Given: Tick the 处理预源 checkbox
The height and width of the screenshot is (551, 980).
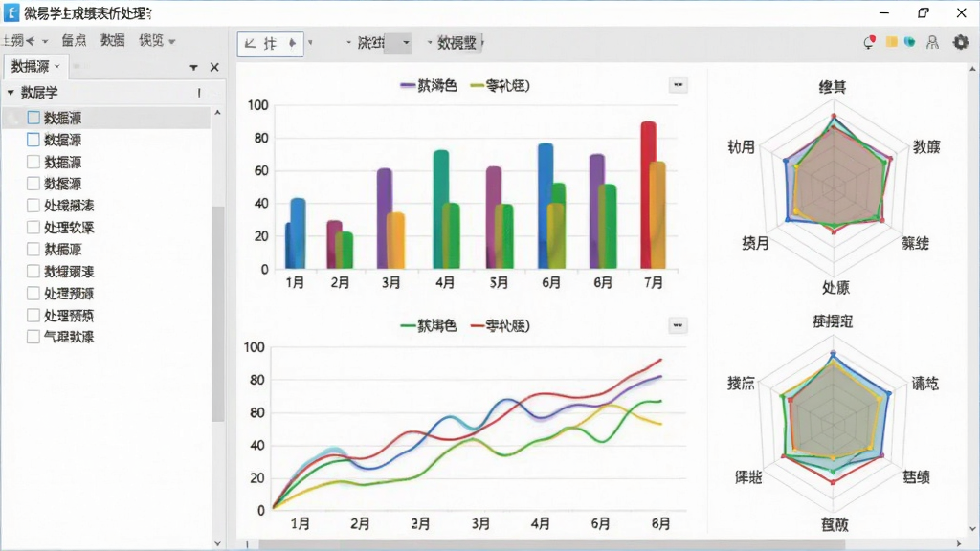Looking at the screenshot, I should [x=33, y=293].
